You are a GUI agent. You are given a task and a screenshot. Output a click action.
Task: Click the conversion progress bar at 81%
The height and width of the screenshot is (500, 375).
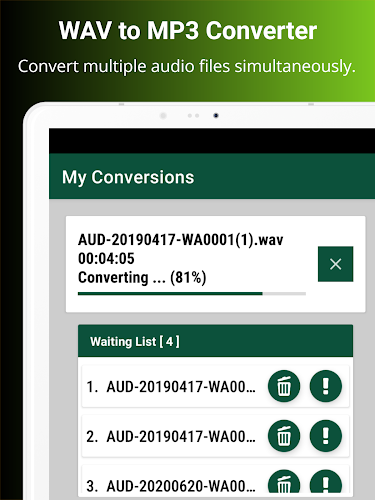click(x=192, y=294)
